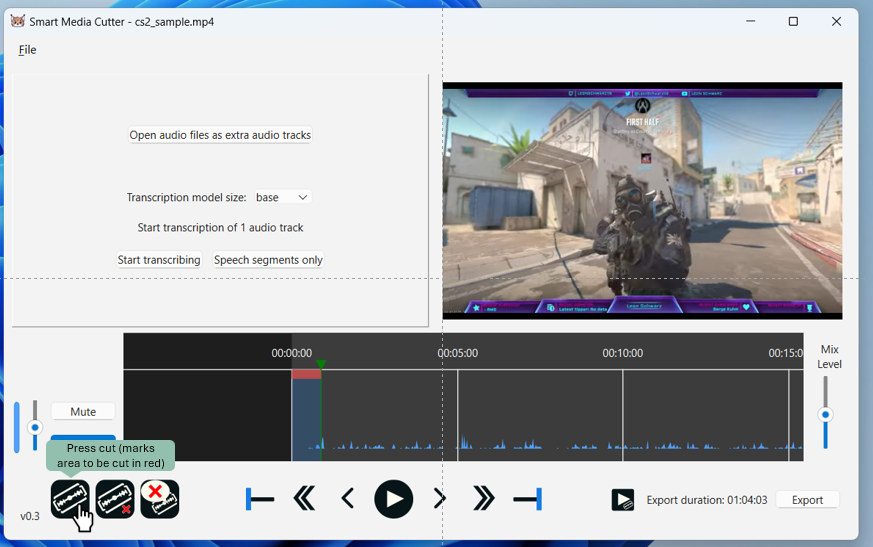Click the 00:10:00 mark on the timeline
Screen dimensions: 873x547
[622, 353]
